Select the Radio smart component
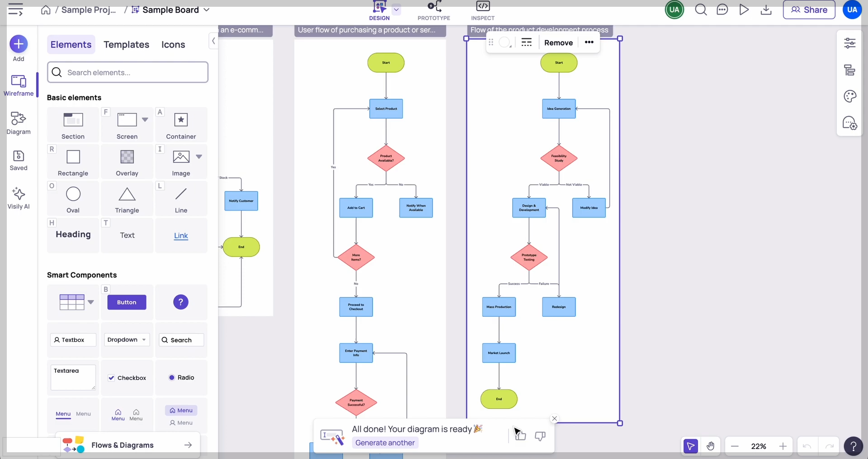 (x=181, y=378)
